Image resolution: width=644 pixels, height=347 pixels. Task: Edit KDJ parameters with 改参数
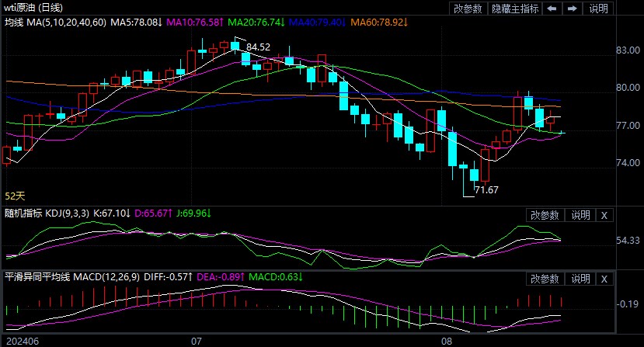(545, 215)
